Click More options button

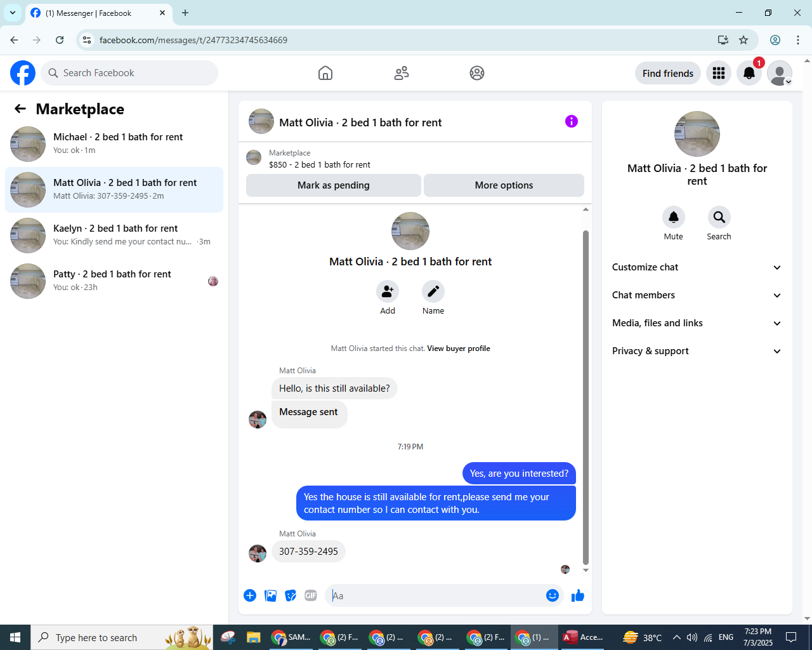tap(504, 185)
